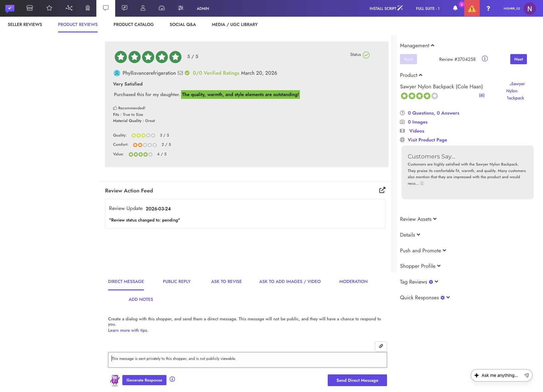The width and height of the screenshot is (543, 392).
Task: Click the sliders settings icon in top bar
Action: tap(181, 8)
